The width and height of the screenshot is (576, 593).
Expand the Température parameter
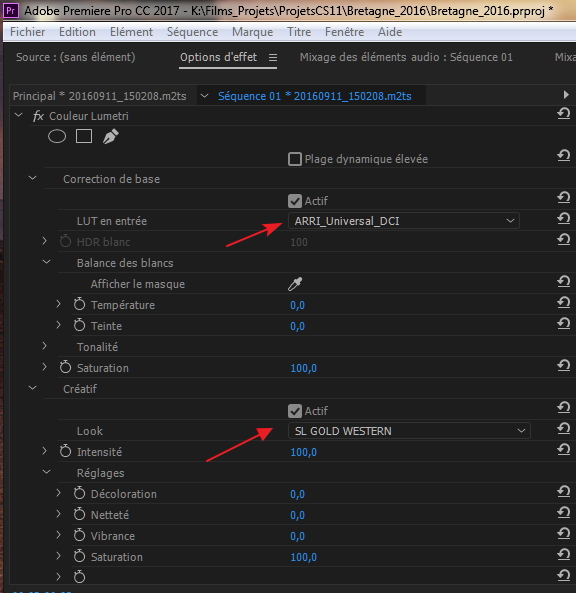[59, 304]
